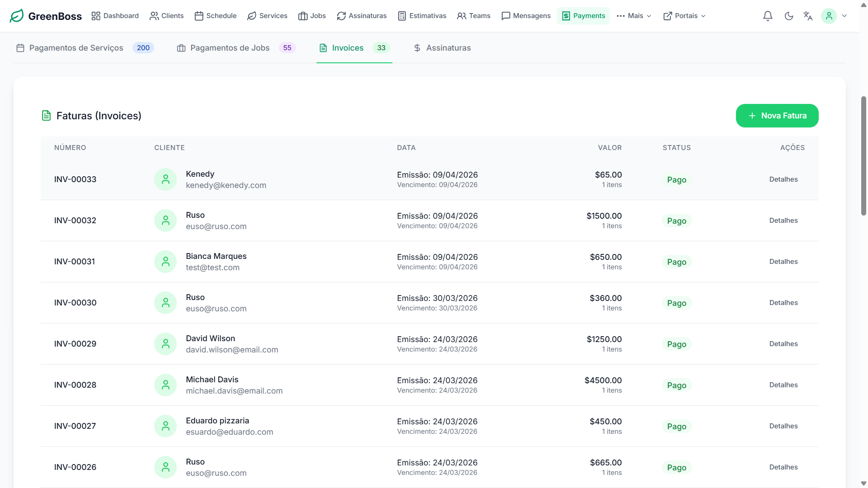Open the Mensagens chat icon
Viewport: 868px width, 488px height.
point(505,16)
